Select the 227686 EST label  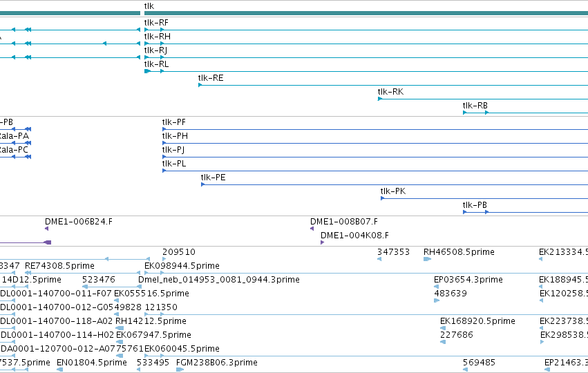(x=457, y=336)
